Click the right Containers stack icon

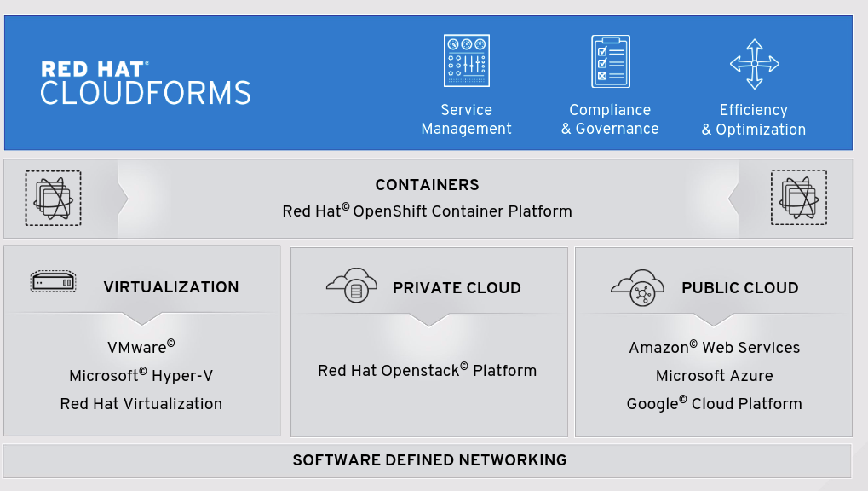(798, 198)
